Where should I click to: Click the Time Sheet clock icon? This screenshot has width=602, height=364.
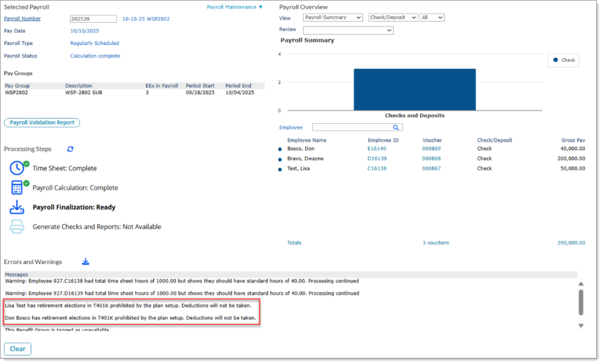(x=18, y=168)
